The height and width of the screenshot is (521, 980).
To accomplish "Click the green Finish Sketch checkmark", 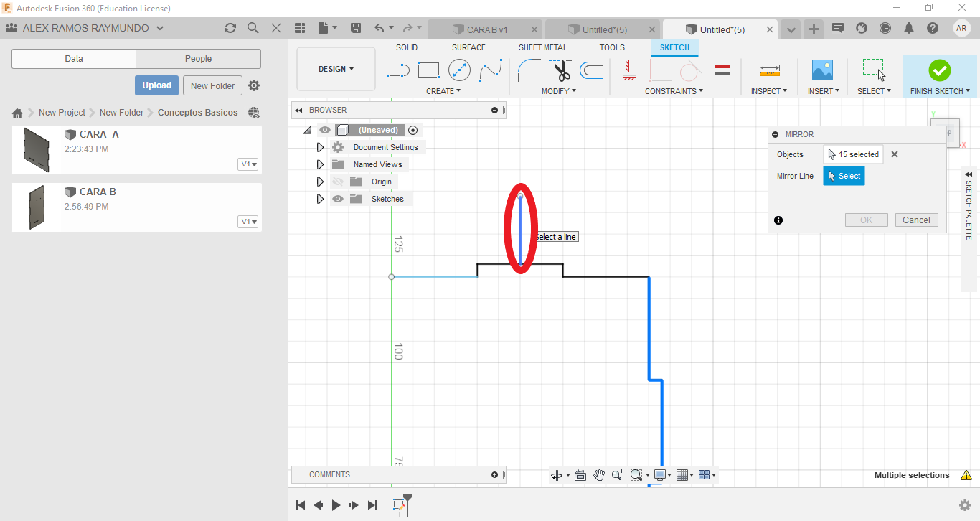I will tap(939, 70).
